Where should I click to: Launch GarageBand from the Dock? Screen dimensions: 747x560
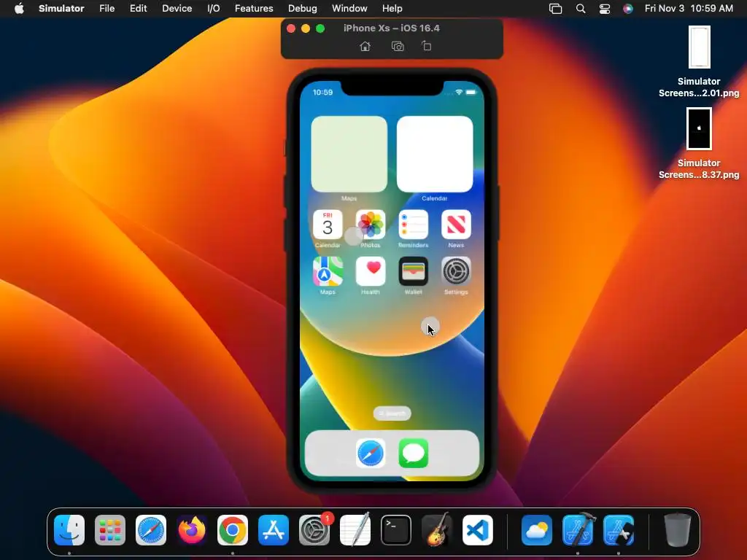coord(437,529)
